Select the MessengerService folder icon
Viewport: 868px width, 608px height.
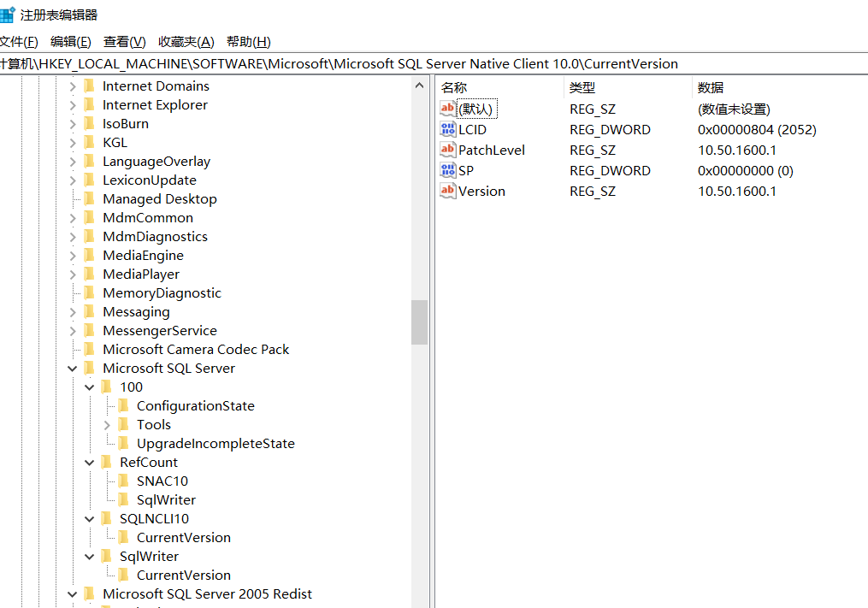[89, 331]
